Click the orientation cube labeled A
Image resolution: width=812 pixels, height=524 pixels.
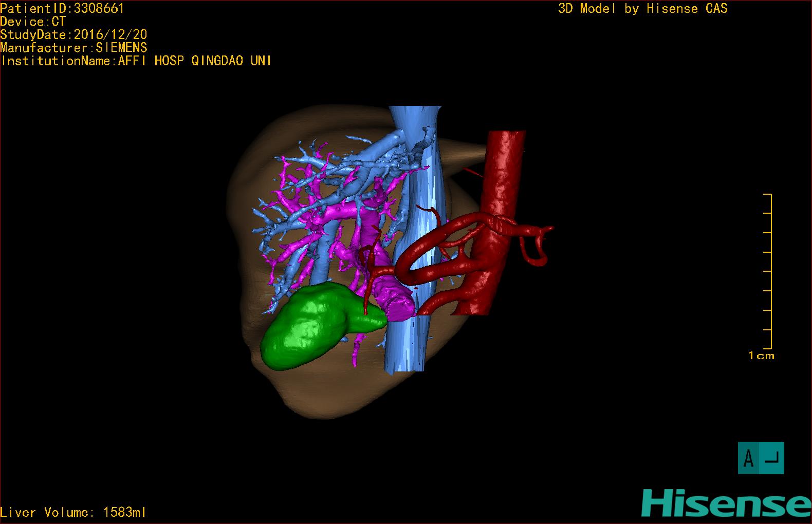coord(761,458)
